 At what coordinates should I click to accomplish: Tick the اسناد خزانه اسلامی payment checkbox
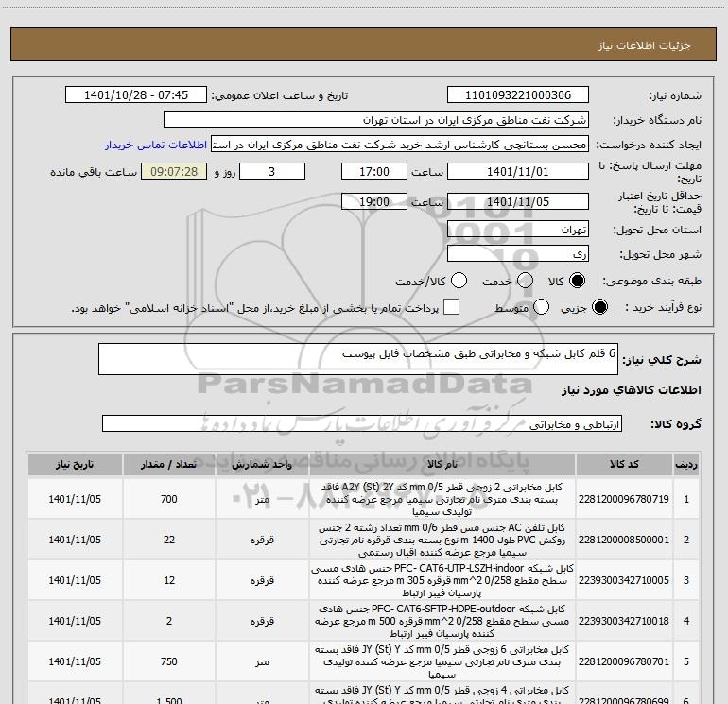pos(451,307)
